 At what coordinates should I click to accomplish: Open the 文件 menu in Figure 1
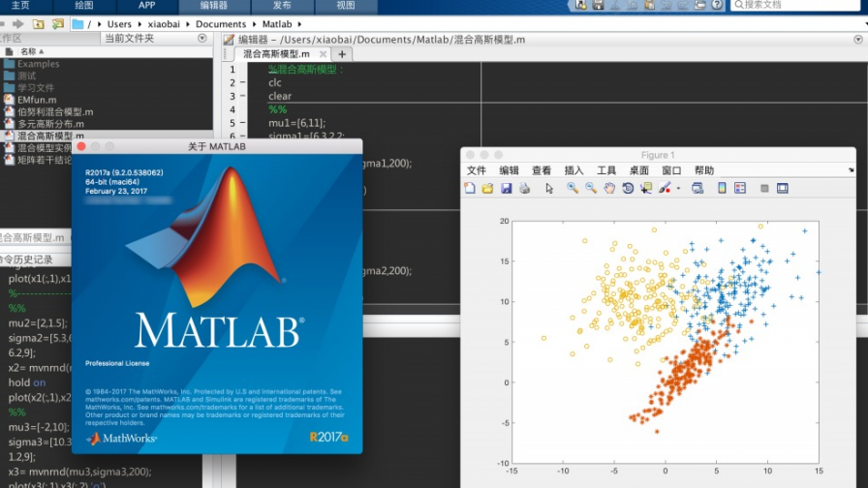[476, 170]
